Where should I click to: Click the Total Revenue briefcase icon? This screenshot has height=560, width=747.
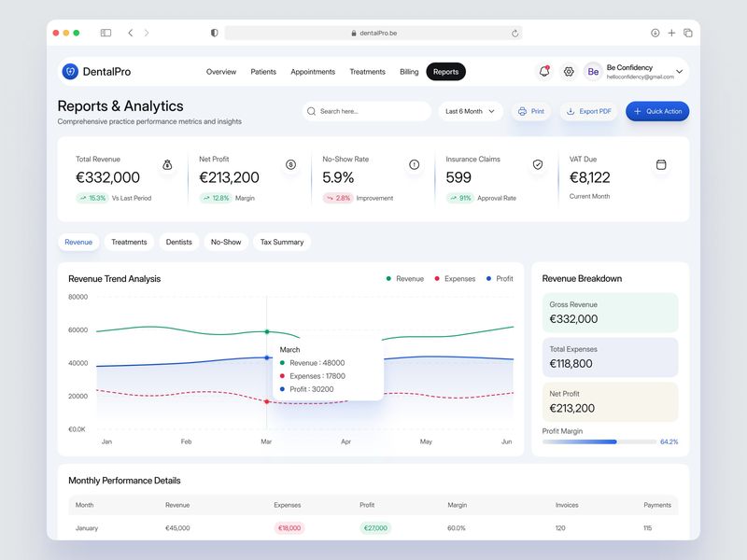pos(168,163)
